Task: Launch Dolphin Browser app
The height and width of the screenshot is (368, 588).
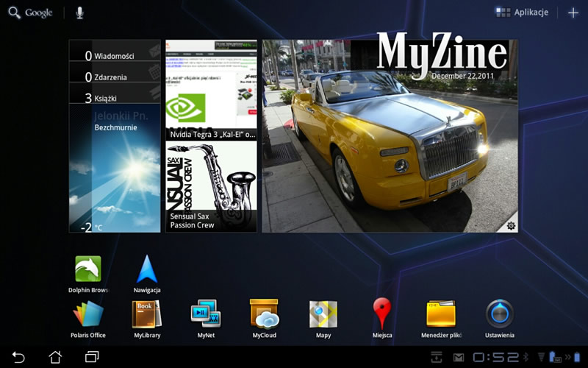Action: (x=88, y=274)
